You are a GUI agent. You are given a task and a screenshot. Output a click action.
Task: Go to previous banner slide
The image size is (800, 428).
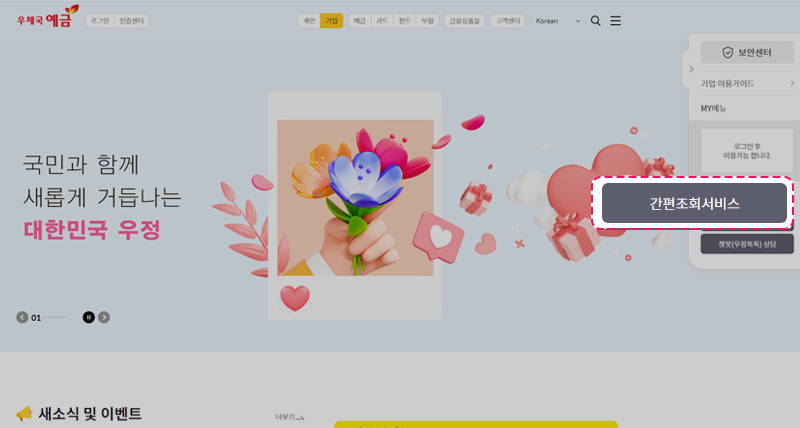(x=22, y=317)
